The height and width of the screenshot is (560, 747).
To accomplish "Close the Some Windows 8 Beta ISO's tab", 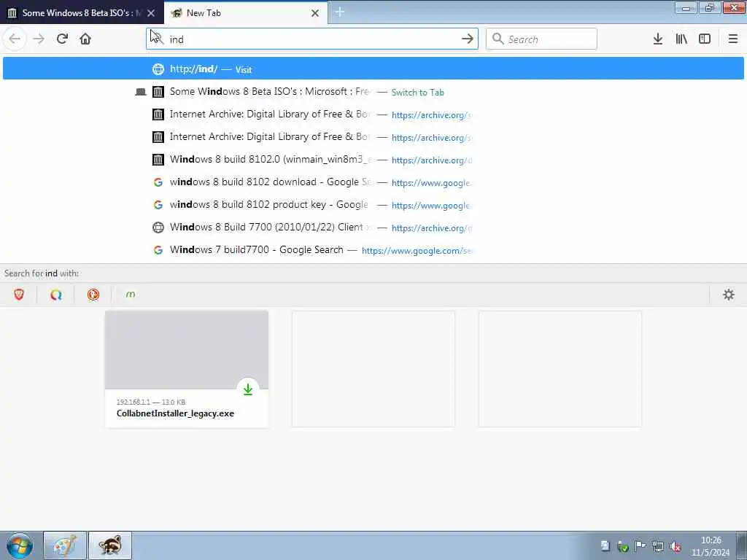I will (x=151, y=13).
